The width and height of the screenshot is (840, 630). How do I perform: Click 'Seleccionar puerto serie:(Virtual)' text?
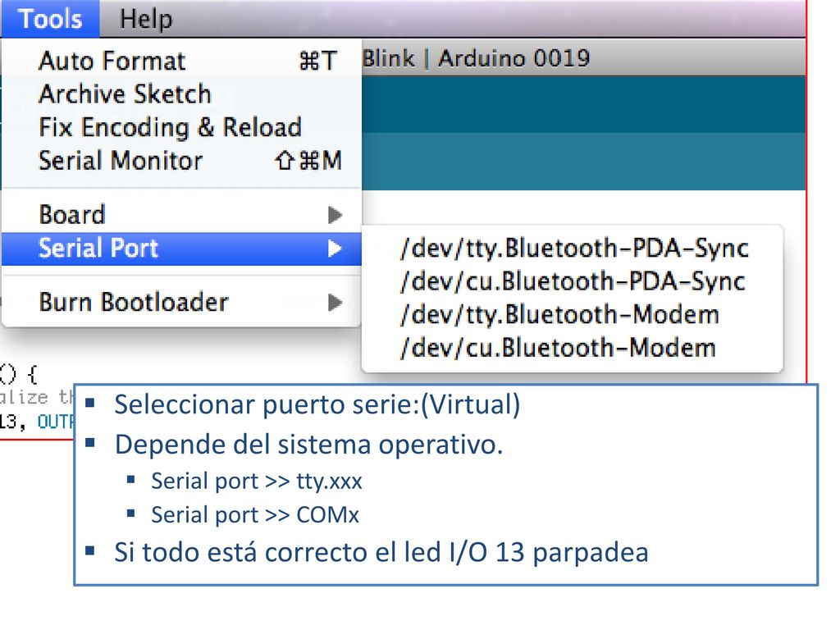click(x=317, y=404)
